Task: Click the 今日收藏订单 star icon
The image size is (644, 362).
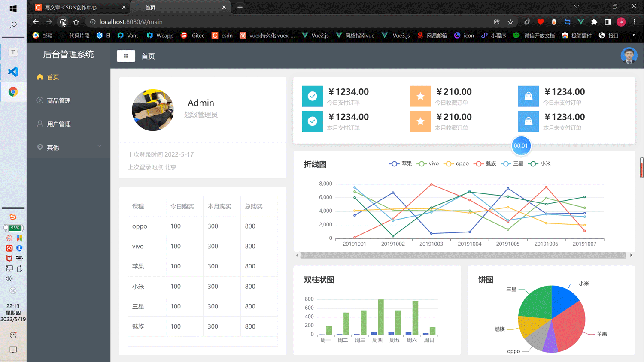Action: (420, 96)
